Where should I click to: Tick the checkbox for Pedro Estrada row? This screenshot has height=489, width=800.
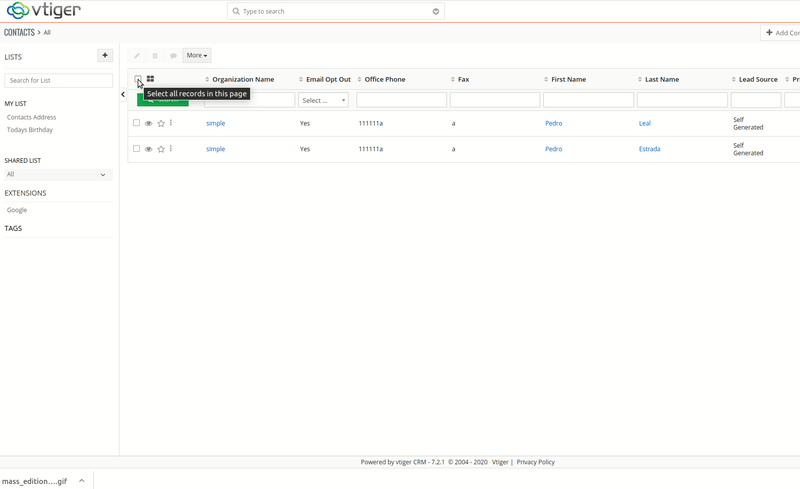[x=137, y=149]
